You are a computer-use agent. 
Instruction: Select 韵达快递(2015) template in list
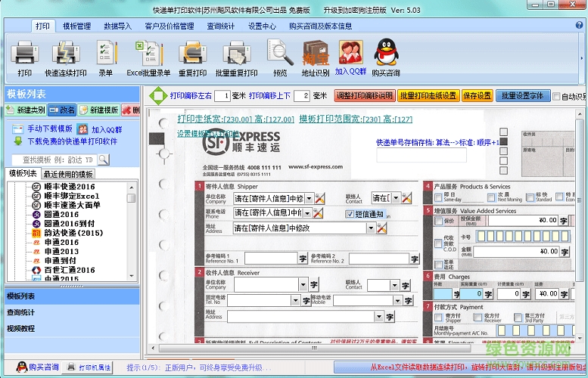[73, 233]
